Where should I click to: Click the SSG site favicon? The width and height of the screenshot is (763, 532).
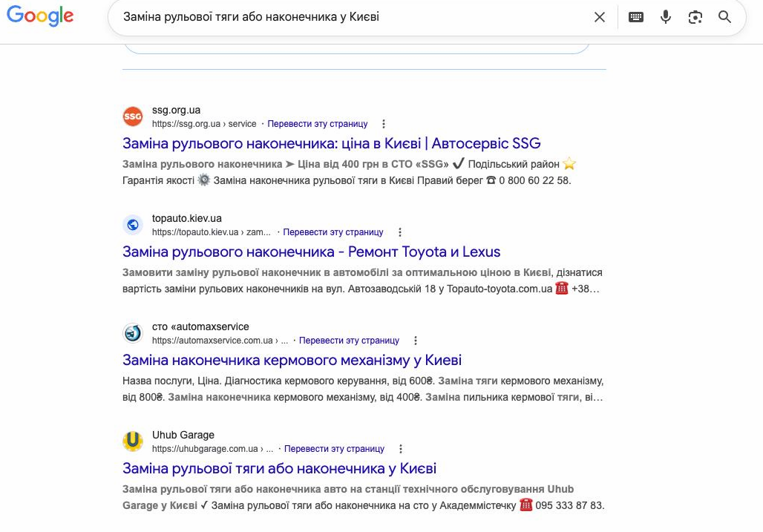pyautogui.click(x=133, y=116)
